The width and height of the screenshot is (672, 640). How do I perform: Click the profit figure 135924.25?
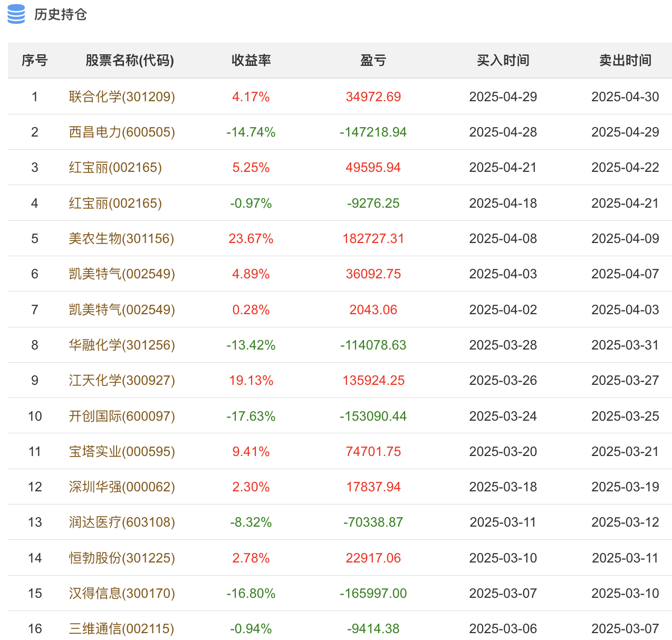click(x=373, y=381)
